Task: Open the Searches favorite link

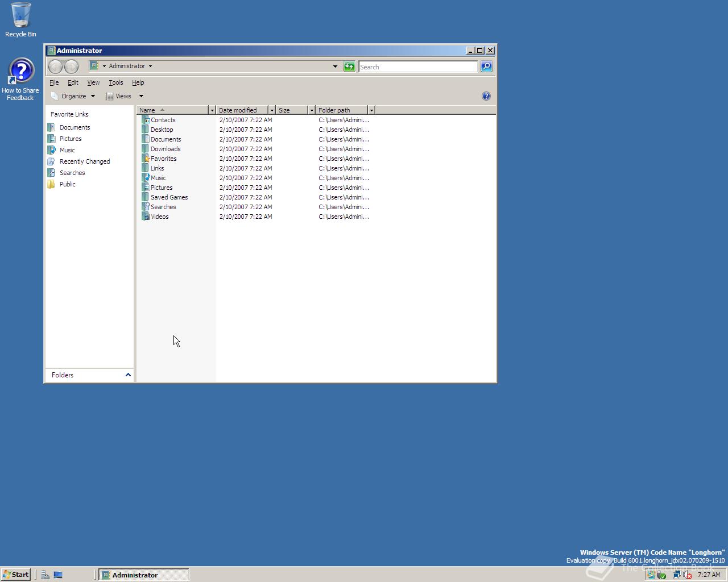Action: [x=72, y=173]
